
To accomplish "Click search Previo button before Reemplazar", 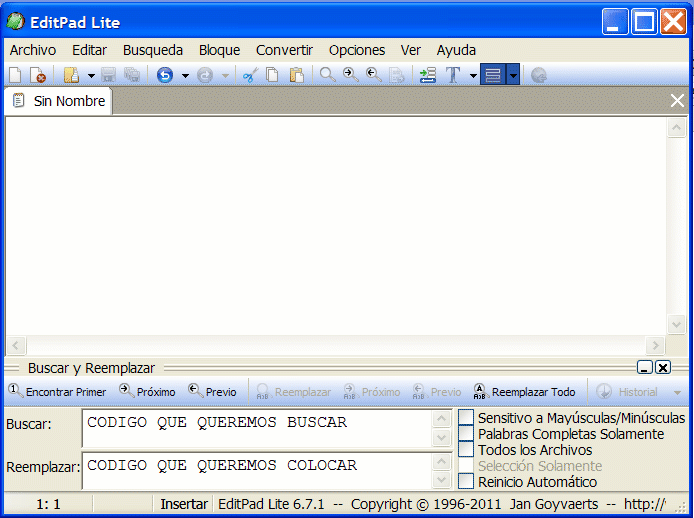I will [212, 392].
